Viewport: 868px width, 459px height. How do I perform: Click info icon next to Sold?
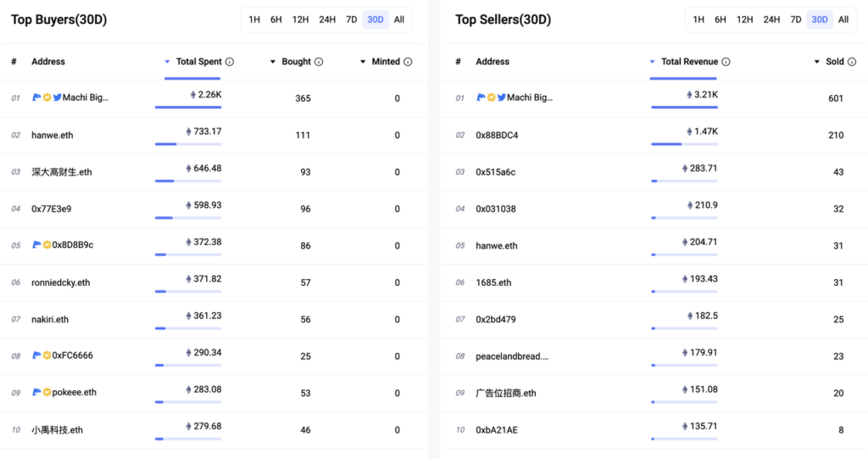tap(852, 62)
